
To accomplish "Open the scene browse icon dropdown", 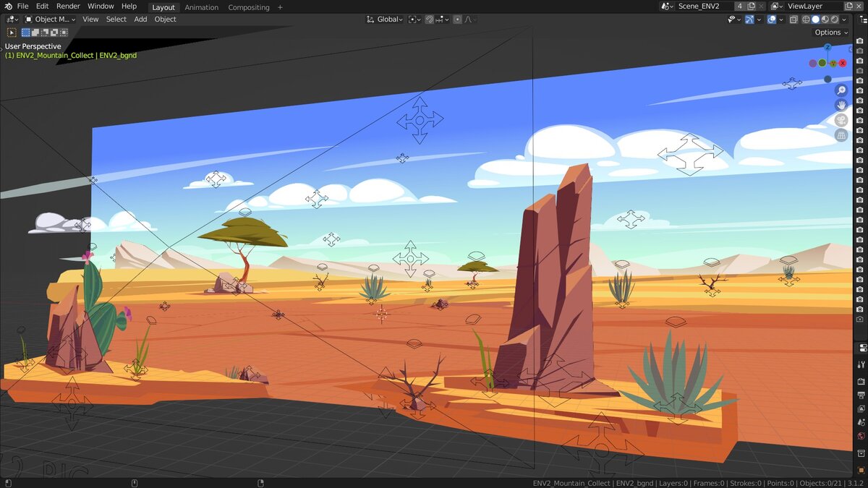I will coord(667,7).
